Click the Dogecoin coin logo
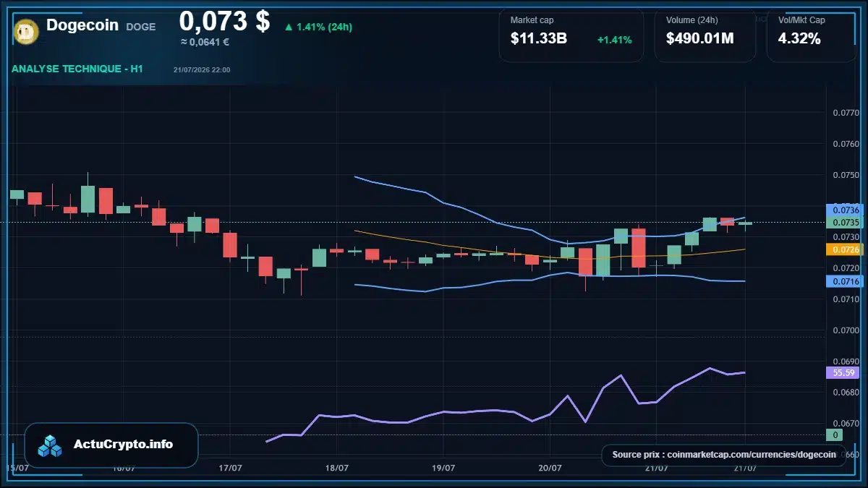The height and width of the screenshot is (488, 868). click(x=27, y=30)
